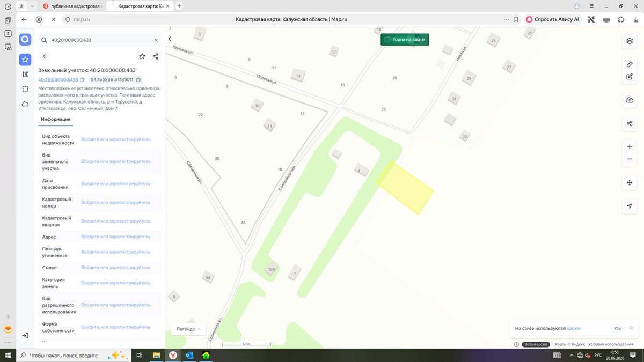Viewport: 644px width, 362px height.
Task: Open Outlook from the taskbar
Action: pos(189,355)
